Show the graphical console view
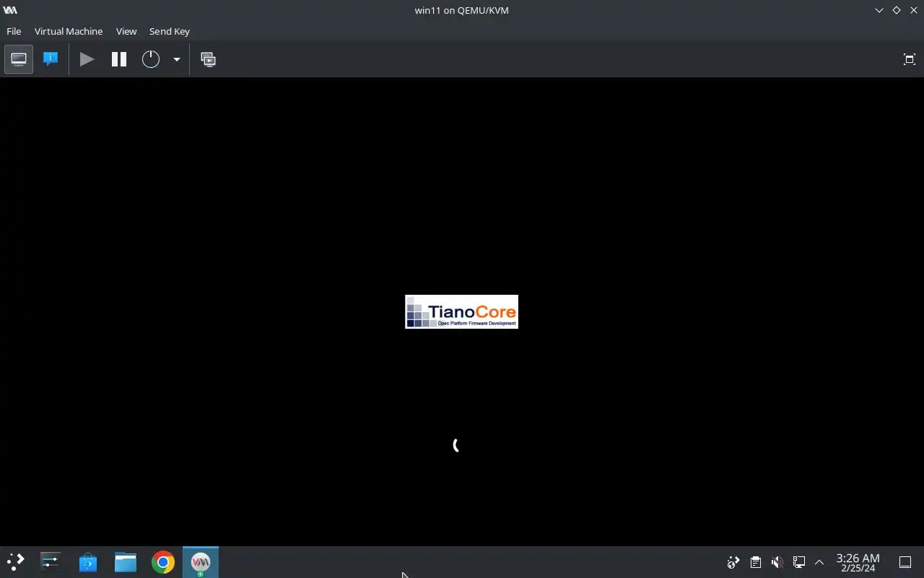The width and height of the screenshot is (924, 578). [19, 59]
